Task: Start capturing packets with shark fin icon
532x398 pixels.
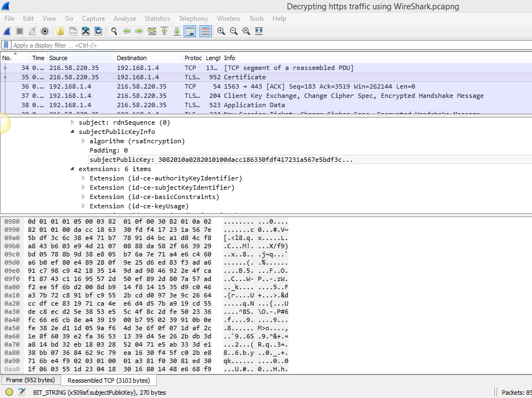Action: pyautogui.click(x=7, y=31)
